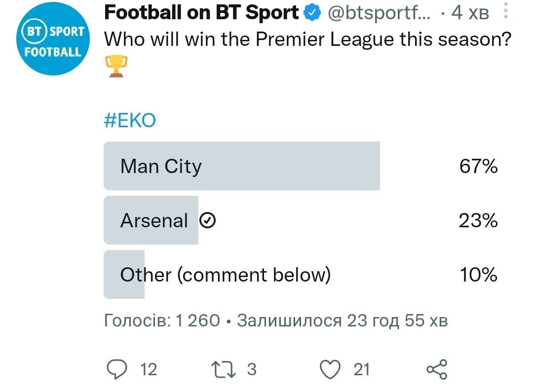Screen dimensions: 533x392
Task: Open the #EKO hashtag link
Action: click(130, 121)
